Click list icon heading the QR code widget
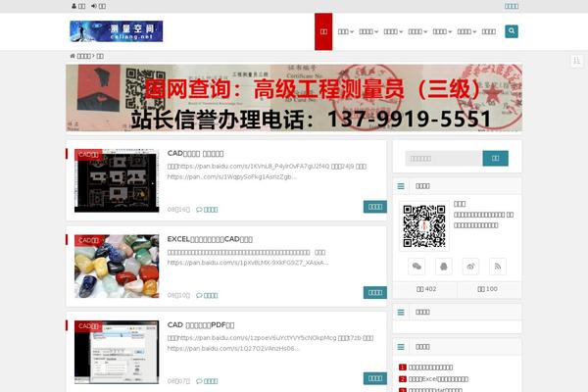The image size is (588, 392). 401,186
